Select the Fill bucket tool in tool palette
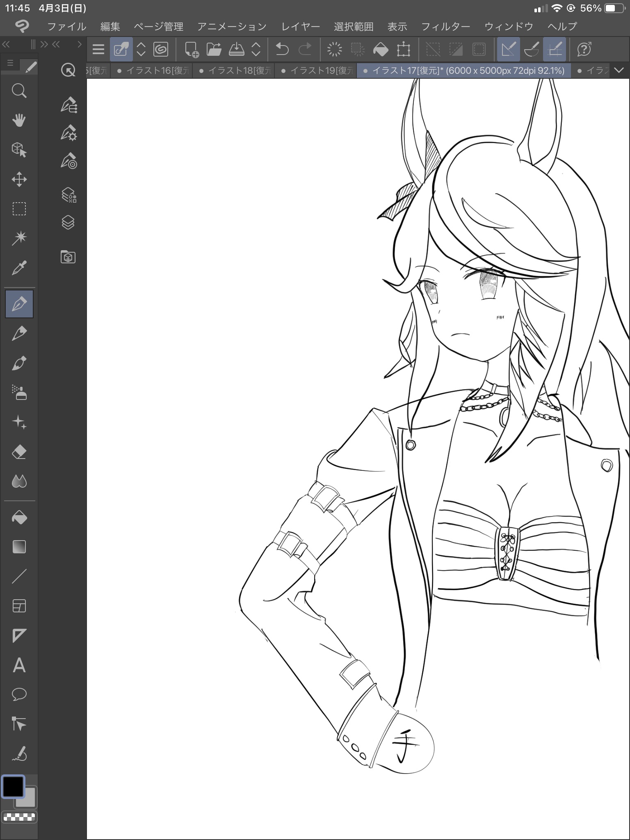630x840 pixels. point(19,517)
